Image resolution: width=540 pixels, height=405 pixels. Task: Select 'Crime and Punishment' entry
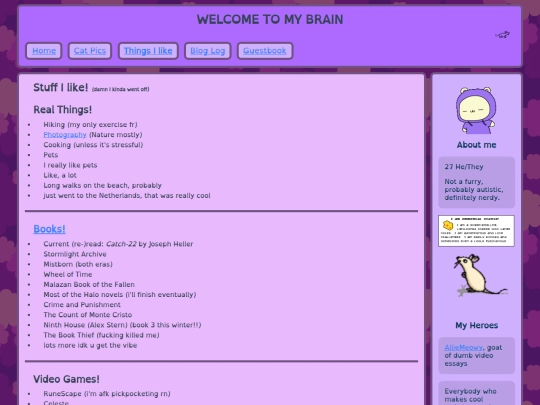pyautogui.click(x=82, y=305)
